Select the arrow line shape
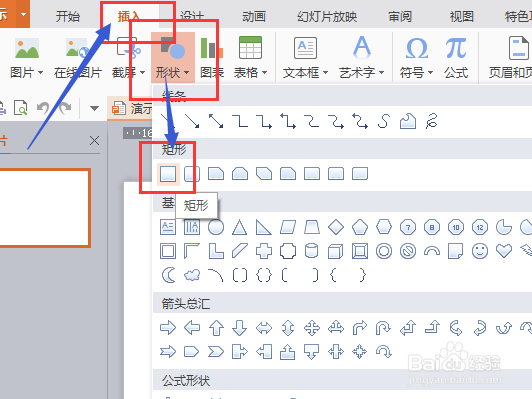Image resolution: width=532 pixels, height=399 pixels. coord(192,121)
